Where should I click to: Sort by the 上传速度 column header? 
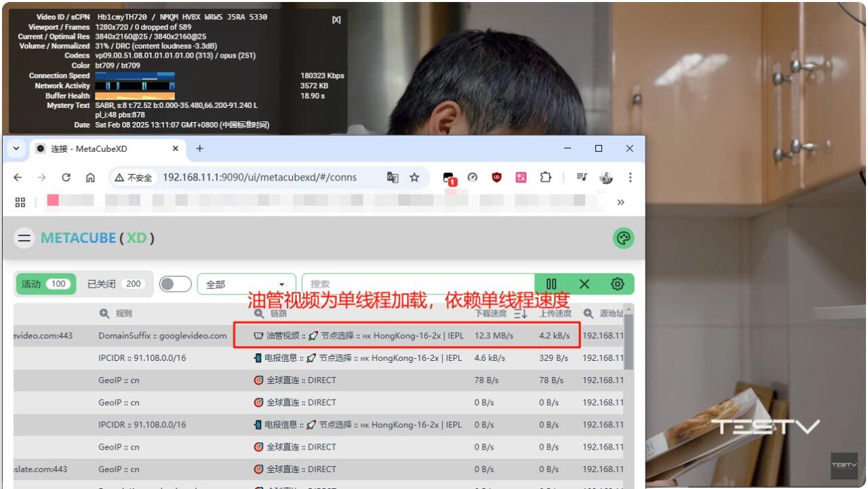pyautogui.click(x=555, y=313)
